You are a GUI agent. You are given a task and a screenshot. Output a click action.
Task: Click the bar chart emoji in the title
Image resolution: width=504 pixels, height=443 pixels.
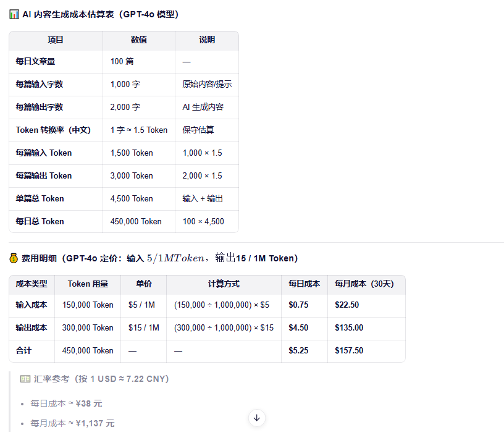[14, 14]
